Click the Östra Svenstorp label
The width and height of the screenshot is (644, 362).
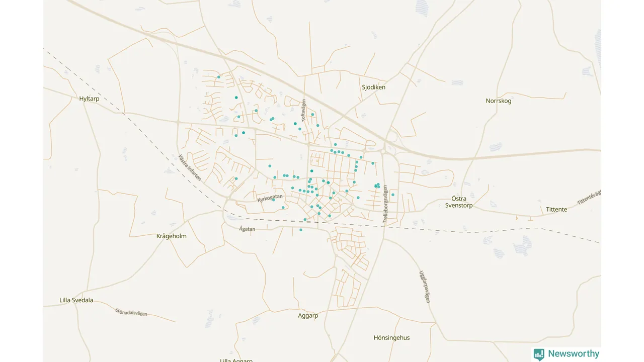coord(459,202)
